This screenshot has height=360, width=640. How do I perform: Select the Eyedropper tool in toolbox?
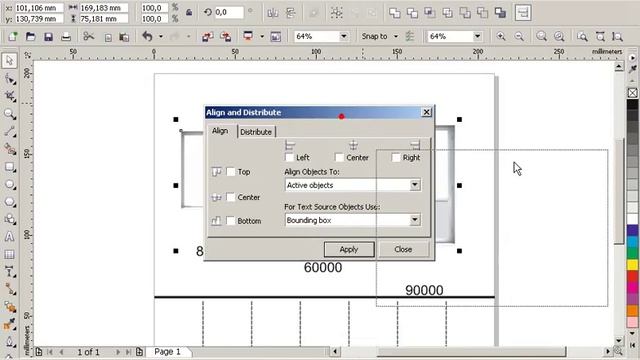pos(9,324)
